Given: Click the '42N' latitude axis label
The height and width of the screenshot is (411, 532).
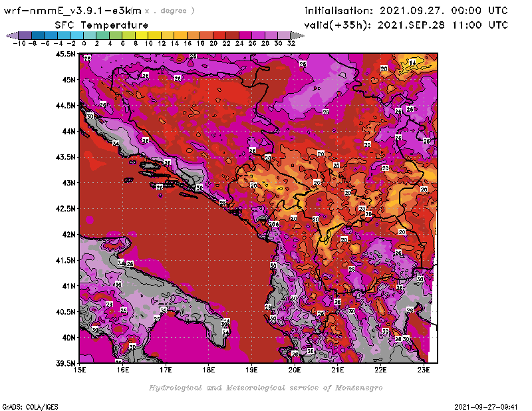Looking at the screenshot, I should click(x=68, y=235).
